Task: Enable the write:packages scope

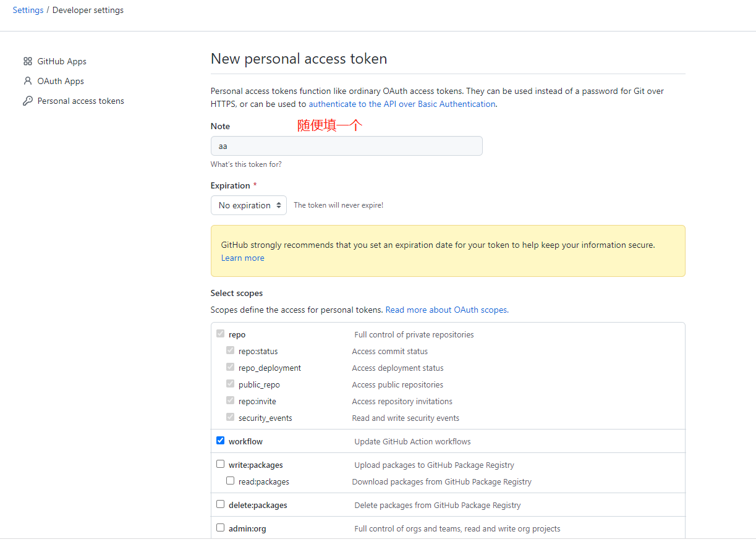Action: pyautogui.click(x=220, y=464)
